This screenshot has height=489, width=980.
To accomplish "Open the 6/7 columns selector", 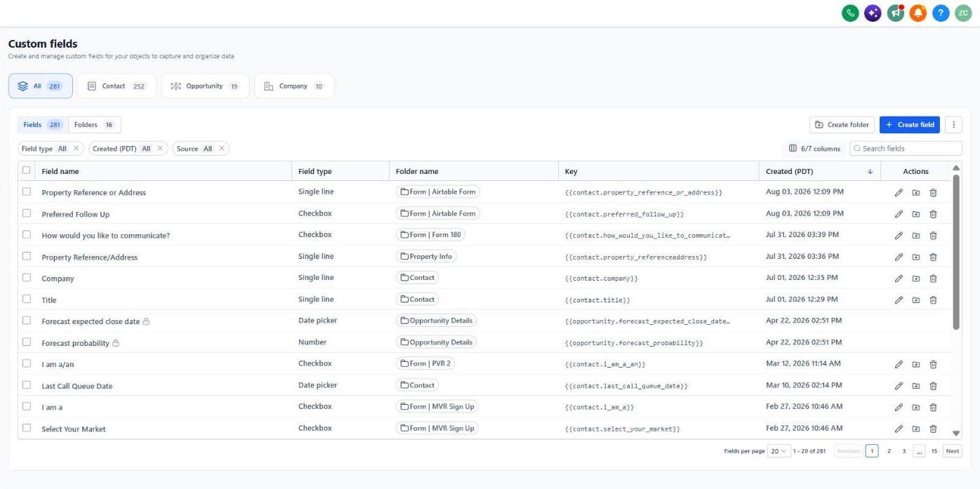I will point(814,149).
